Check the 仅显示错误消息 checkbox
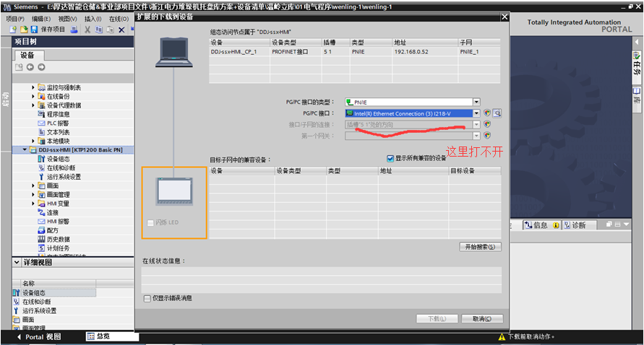Screen dimensions: 644x345 147,298
